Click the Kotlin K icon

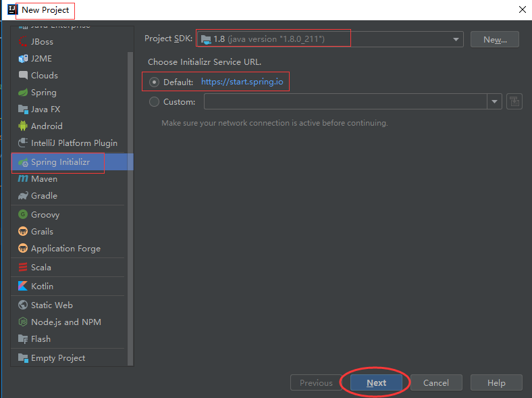23,287
